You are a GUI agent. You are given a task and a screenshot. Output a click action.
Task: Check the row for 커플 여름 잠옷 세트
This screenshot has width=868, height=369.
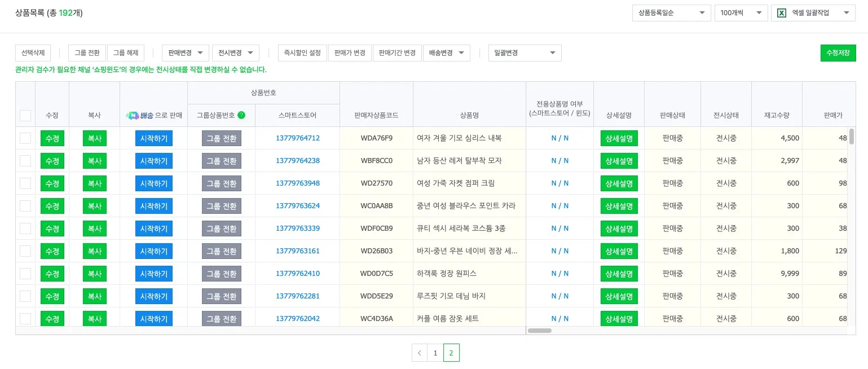[x=25, y=319]
